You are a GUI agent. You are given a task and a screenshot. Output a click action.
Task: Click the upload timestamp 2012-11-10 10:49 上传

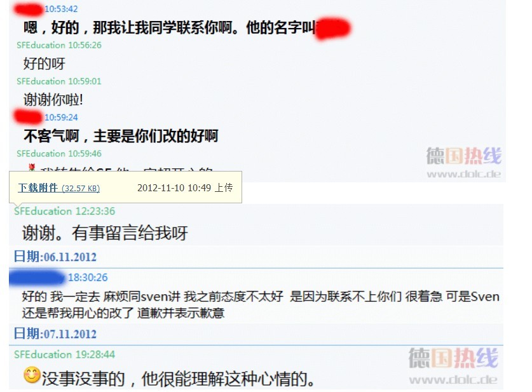pyautogui.click(x=185, y=188)
